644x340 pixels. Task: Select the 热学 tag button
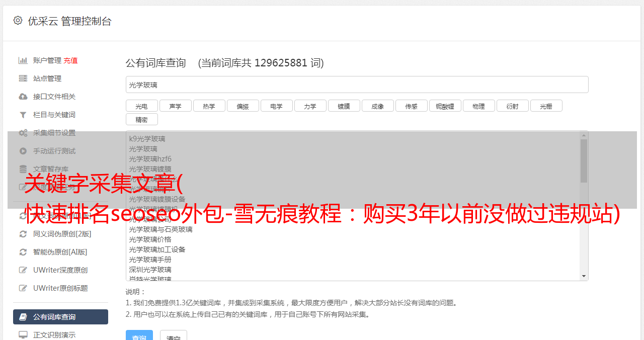click(209, 106)
